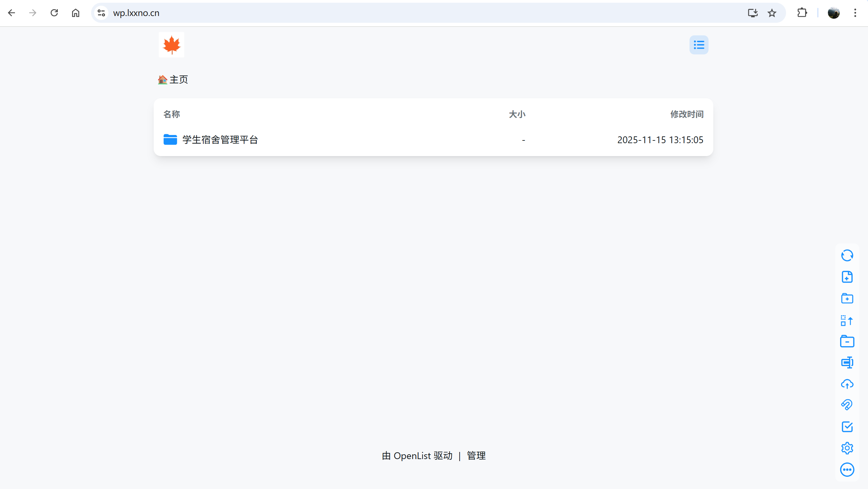
Task: Sort files by 名称 column header
Action: point(172,114)
